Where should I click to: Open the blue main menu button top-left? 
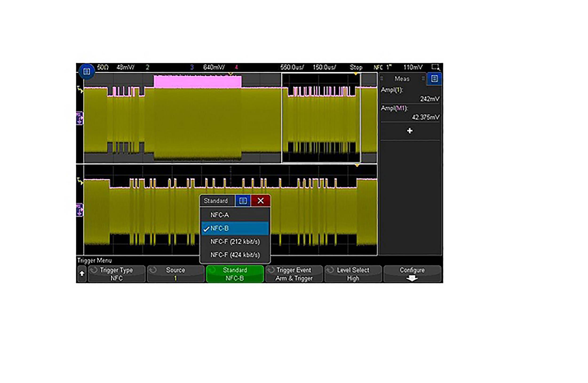point(87,72)
